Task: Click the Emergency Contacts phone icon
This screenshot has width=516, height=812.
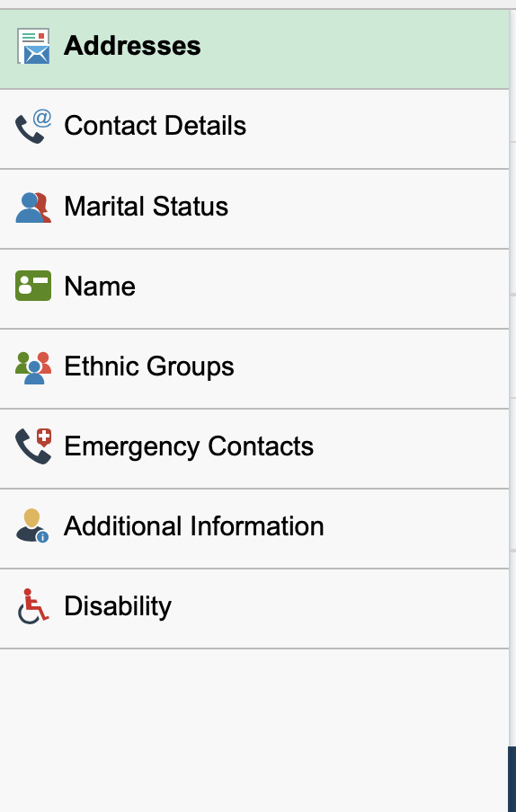Action: click(33, 446)
